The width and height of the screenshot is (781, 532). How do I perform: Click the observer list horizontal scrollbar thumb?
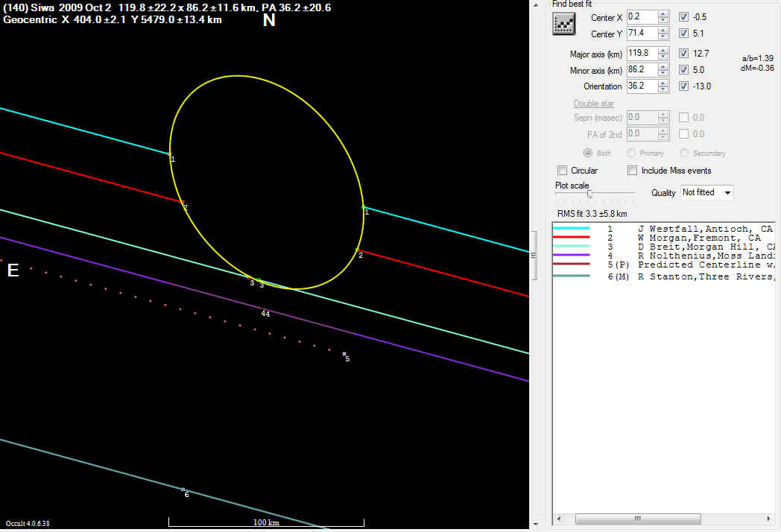click(x=638, y=519)
